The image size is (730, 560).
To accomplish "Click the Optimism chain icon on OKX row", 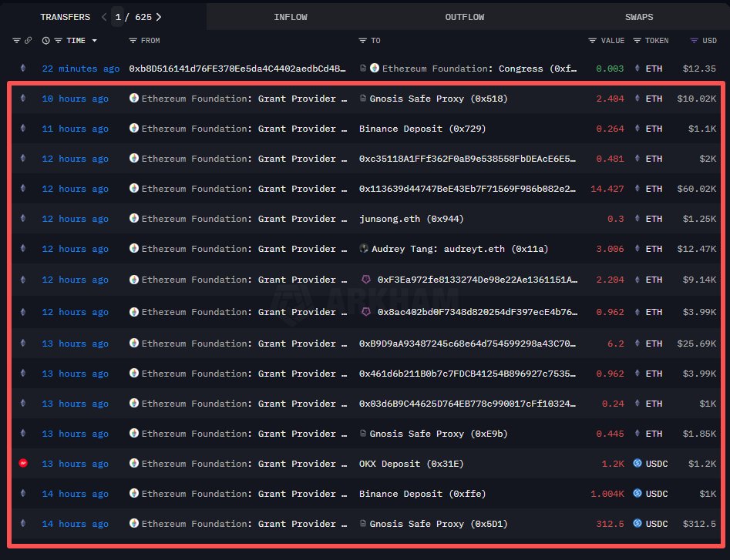I will tap(22, 464).
